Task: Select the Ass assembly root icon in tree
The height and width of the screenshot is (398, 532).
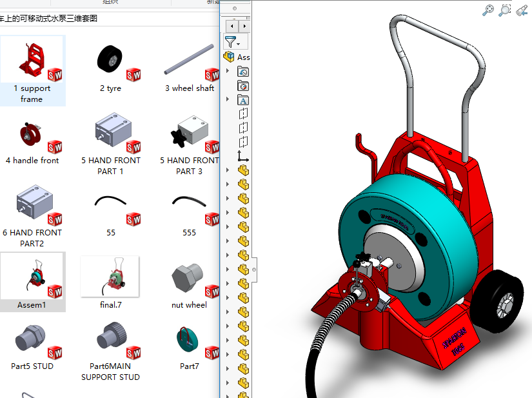Action: pos(229,57)
